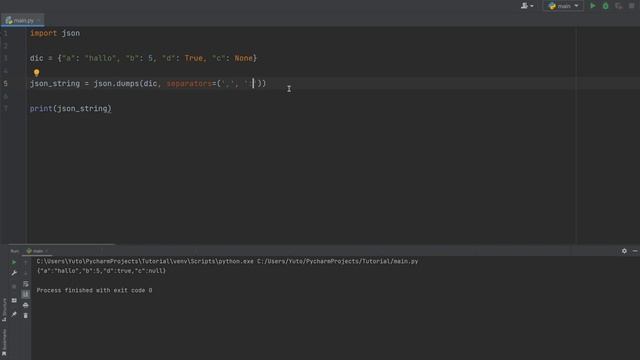Image resolution: width=640 pixels, height=360 pixels.
Task: Click 'json.dumps' in the editor
Action: coord(116,83)
